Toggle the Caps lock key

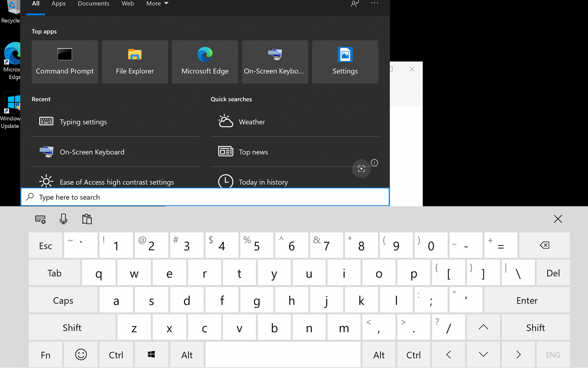[63, 300]
